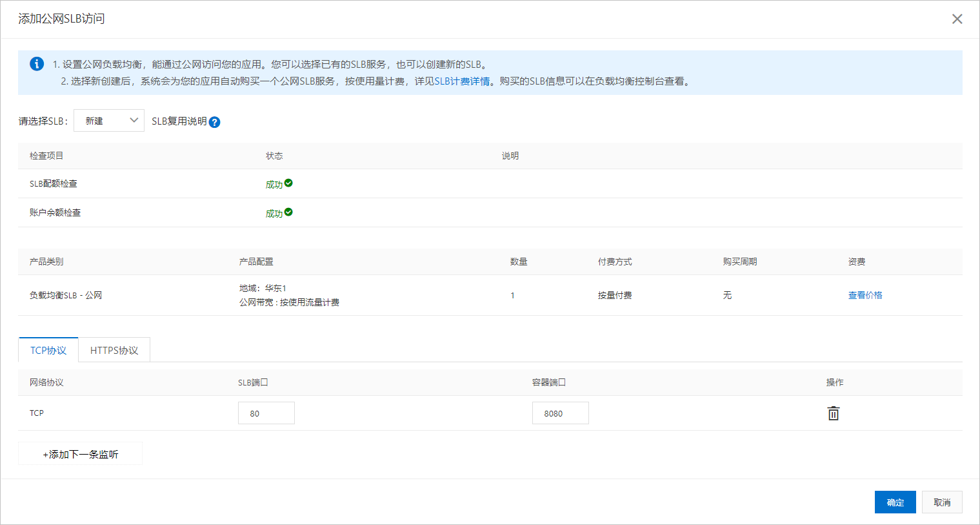Select the 账户余额检查 row label
980x525 pixels.
(55, 212)
